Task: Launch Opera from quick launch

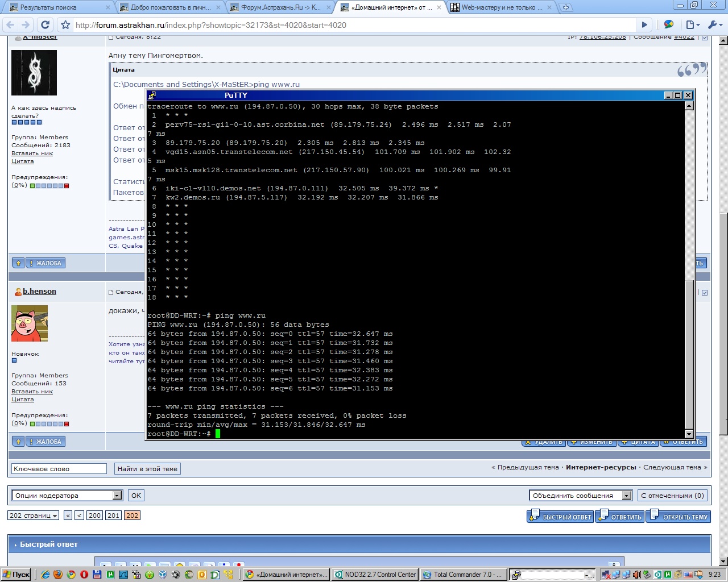Action: pyautogui.click(x=84, y=575)
